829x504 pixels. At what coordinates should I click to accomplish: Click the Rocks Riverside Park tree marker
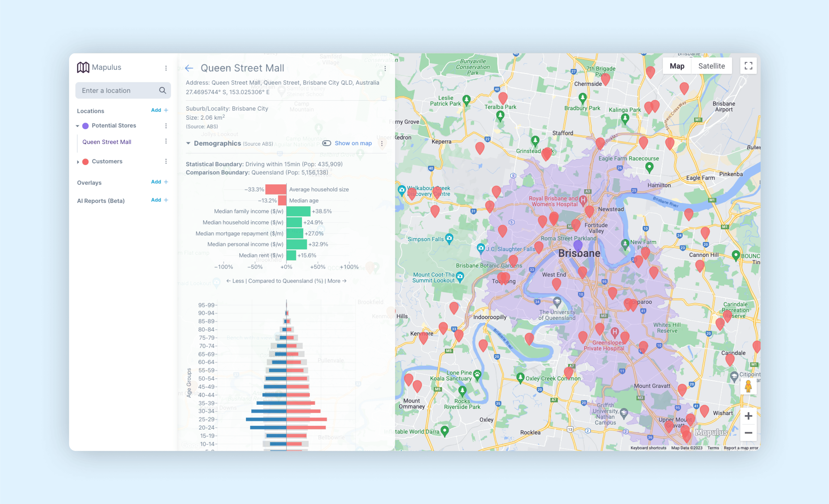[462, 391]
